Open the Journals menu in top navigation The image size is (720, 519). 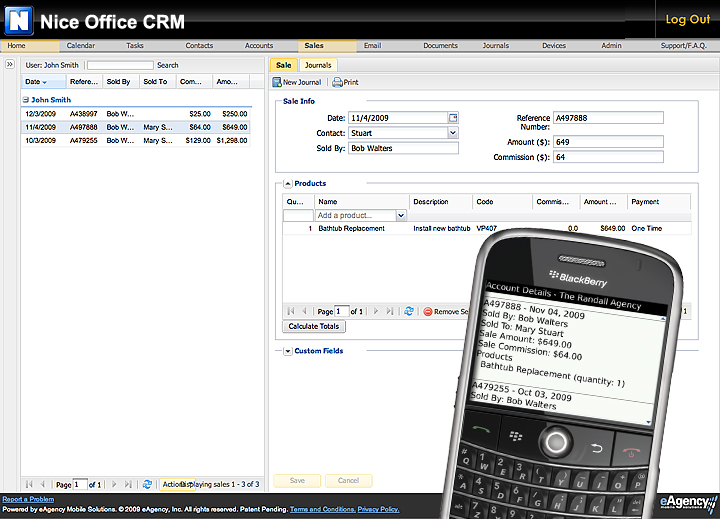click(496, 45)
